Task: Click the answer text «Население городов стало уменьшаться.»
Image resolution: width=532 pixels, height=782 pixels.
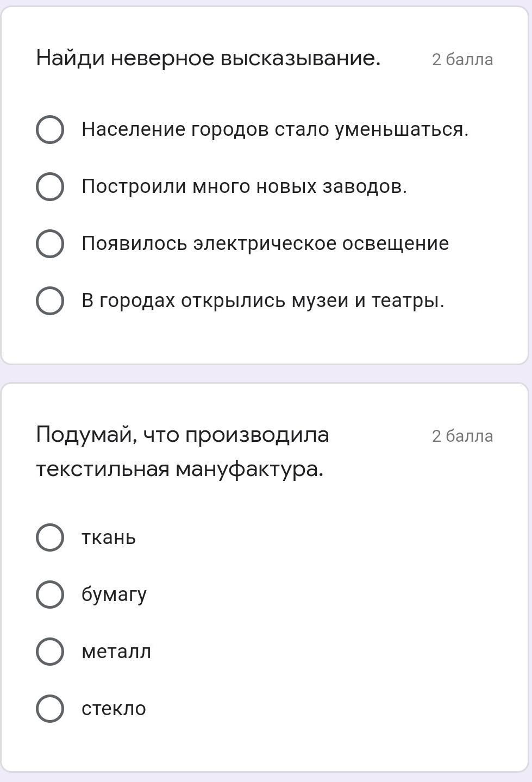Action: click(274, 130)
